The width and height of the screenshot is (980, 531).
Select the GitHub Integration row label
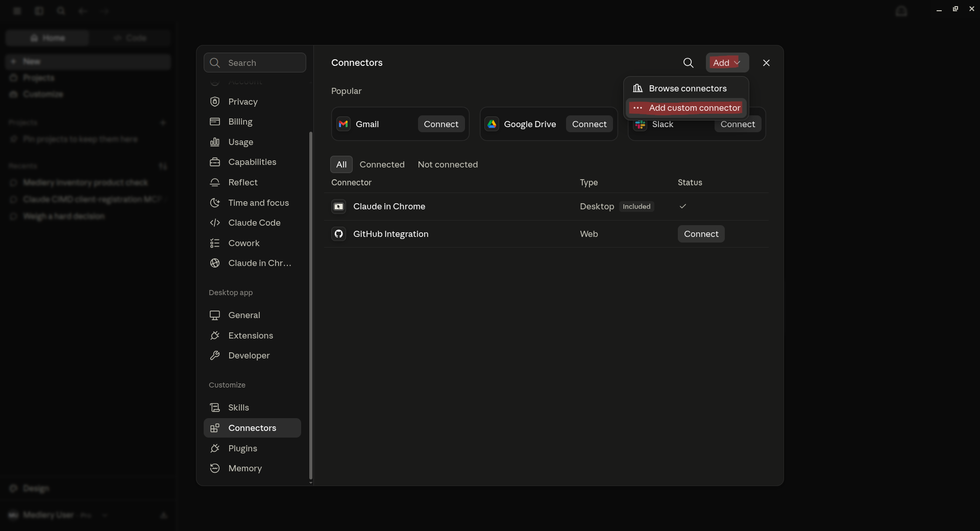[391, 234]
